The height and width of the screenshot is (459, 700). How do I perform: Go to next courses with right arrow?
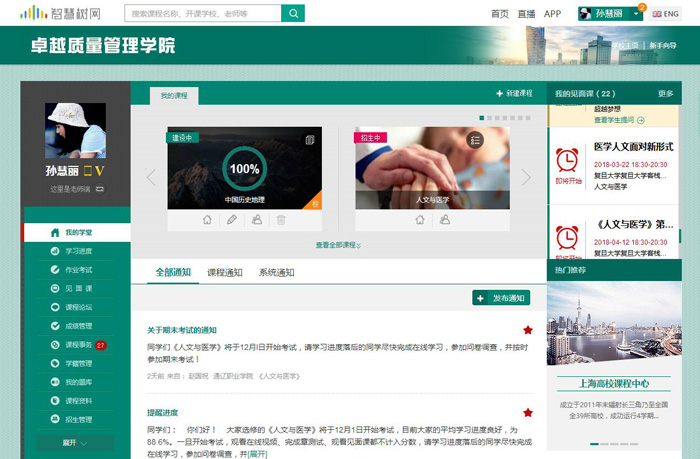pyautogui.click(x=526, y=177)
